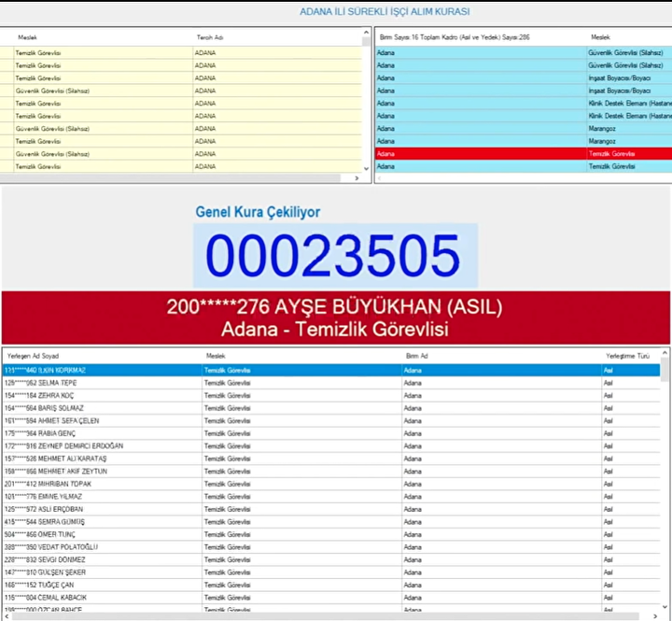Select the ZEYNEP DEMİRCİ ERDOĞAN row
This screenshot has height=621, width=672.
(x=331, y=446)
